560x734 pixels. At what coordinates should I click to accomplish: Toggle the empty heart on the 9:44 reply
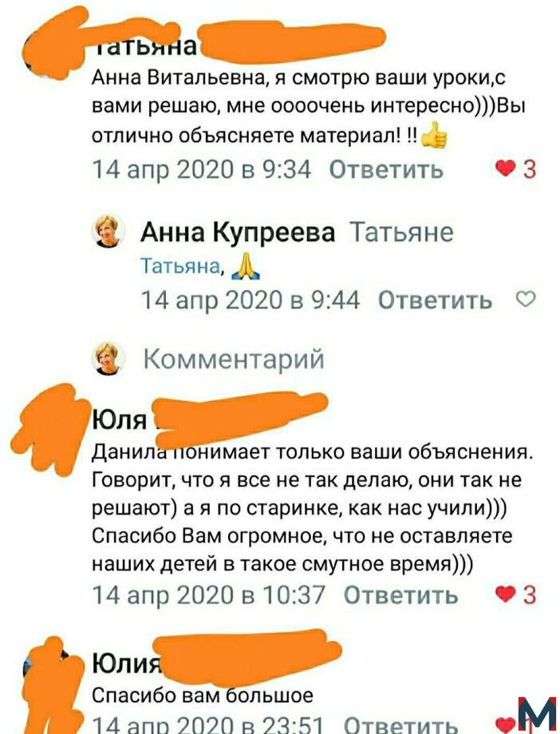[x=526, y=298]
